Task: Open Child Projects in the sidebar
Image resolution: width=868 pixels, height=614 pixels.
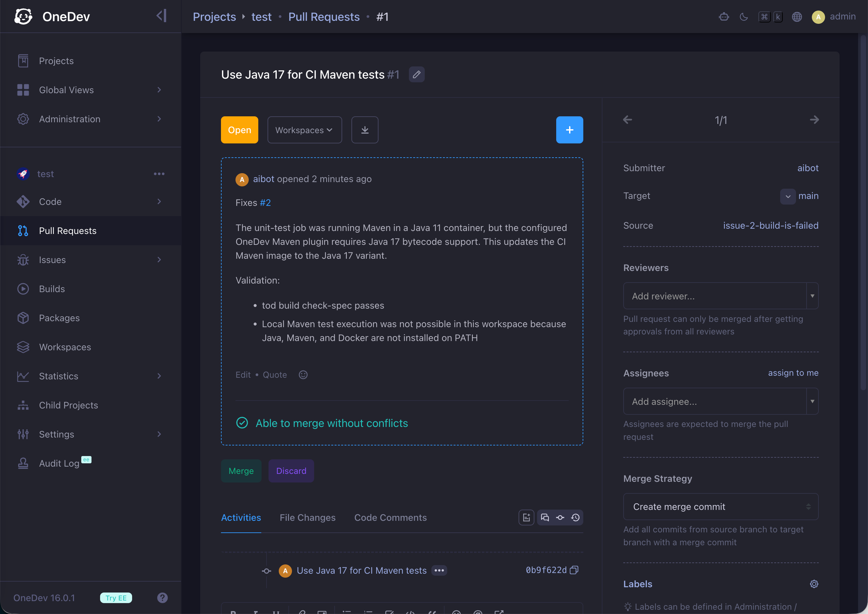Action: pos(91,405)
